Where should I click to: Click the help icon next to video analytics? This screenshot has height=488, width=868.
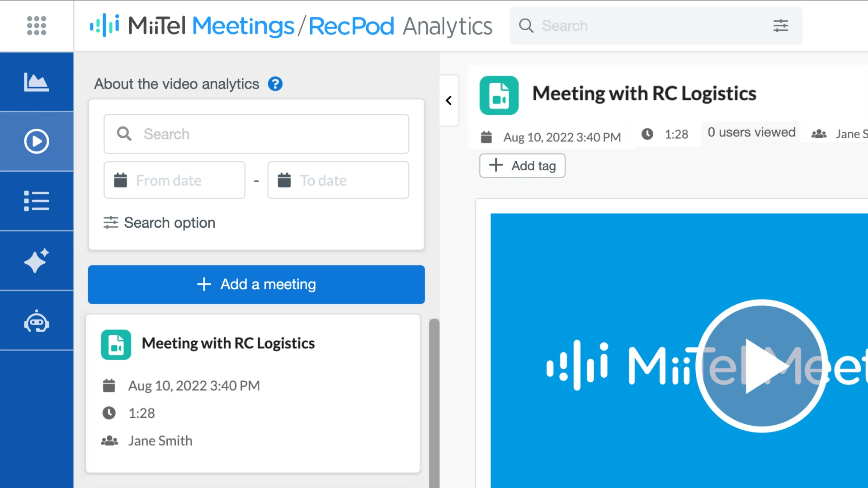(x=275, y=84)
